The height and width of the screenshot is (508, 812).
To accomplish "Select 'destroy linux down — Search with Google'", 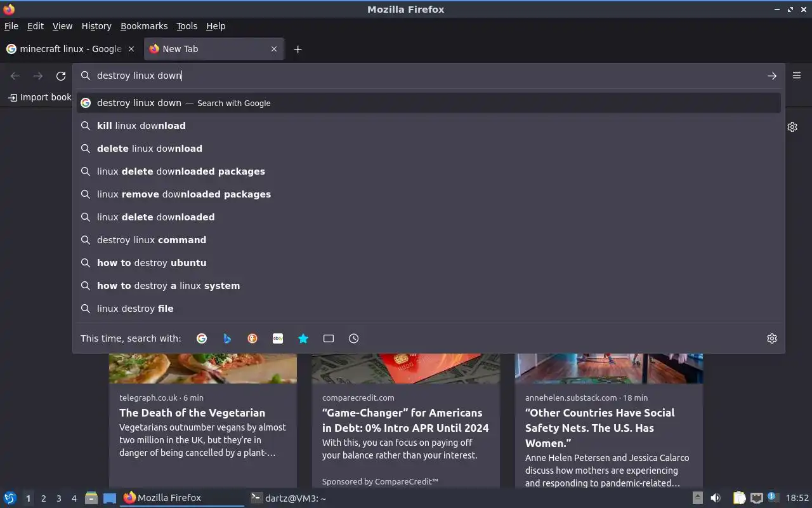I will point(428,103).
